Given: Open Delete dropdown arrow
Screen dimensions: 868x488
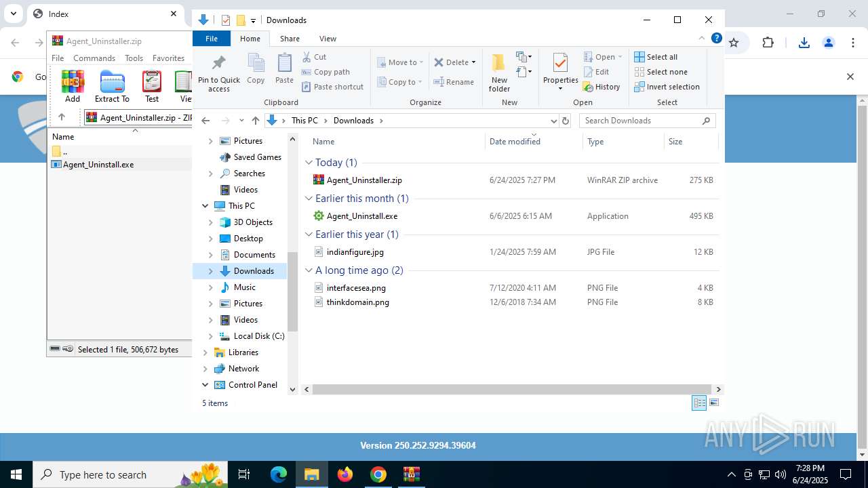Looking at the screenshot, I should click(x=473, y=62).
